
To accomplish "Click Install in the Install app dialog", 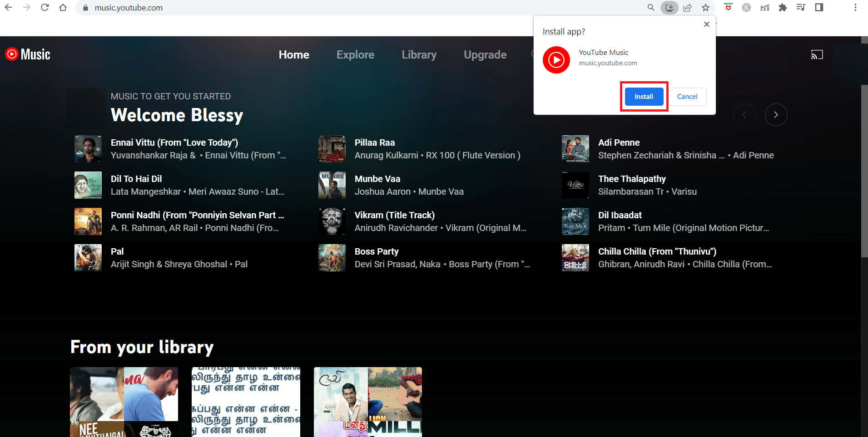I will click(644, 97).
